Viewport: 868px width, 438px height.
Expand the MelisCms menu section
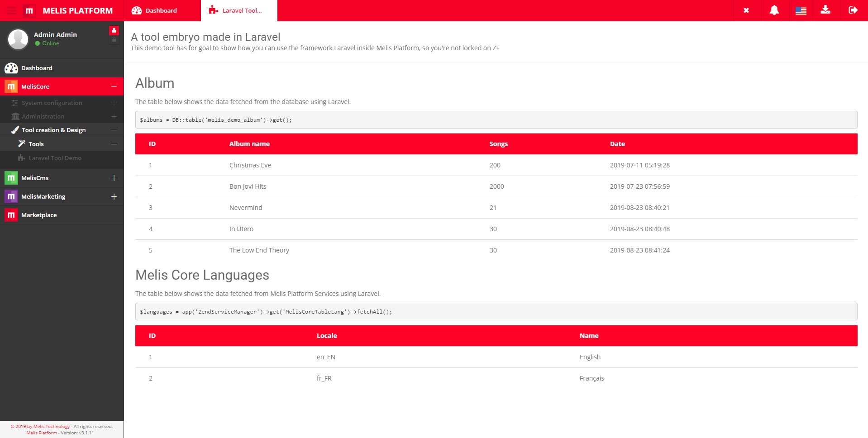[114, 178]
